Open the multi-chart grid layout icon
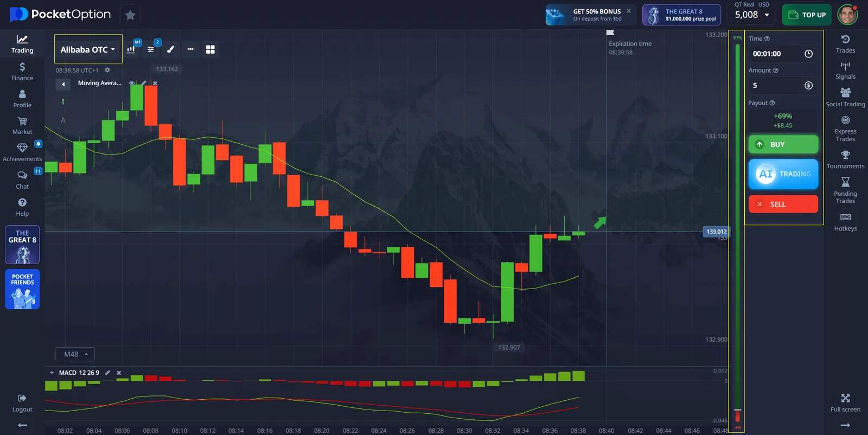The width and height of the screenshot is (868, 435). tap(210, 49)
